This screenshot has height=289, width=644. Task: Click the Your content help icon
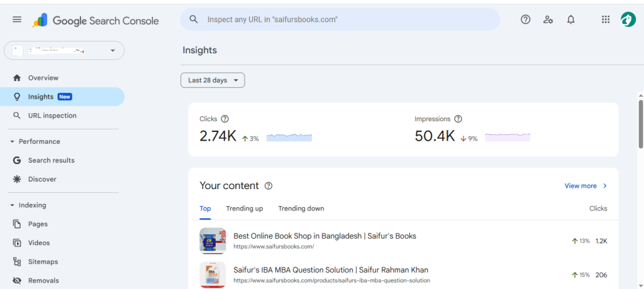269,186
